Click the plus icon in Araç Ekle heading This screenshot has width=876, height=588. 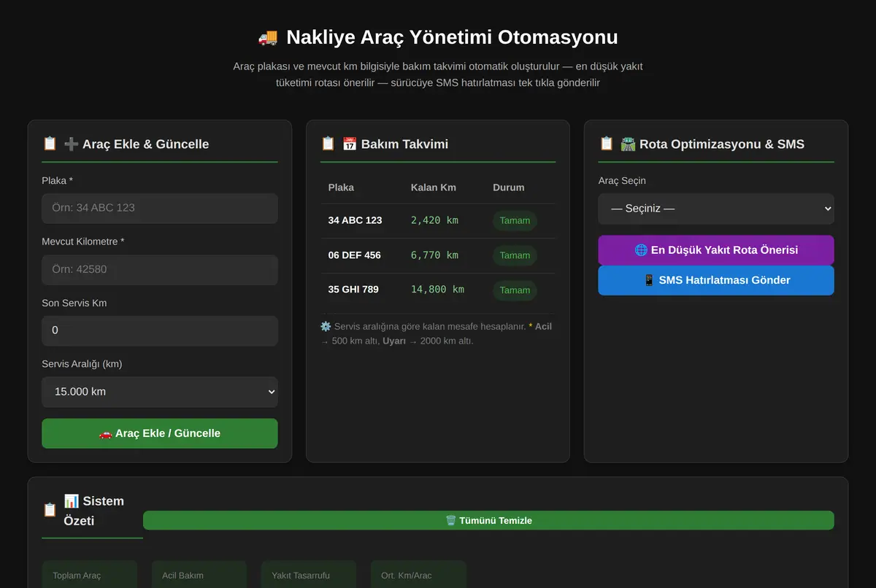(72, 144)
